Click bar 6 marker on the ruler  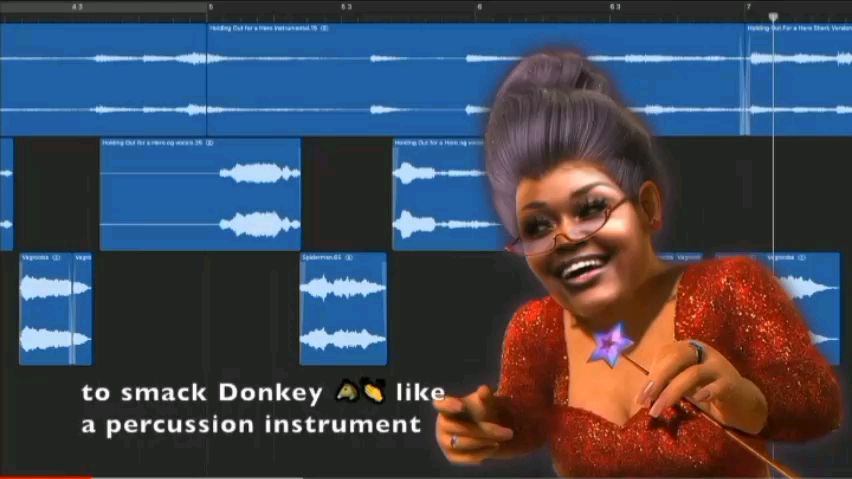pyautogui.click(x=479, y=7)
